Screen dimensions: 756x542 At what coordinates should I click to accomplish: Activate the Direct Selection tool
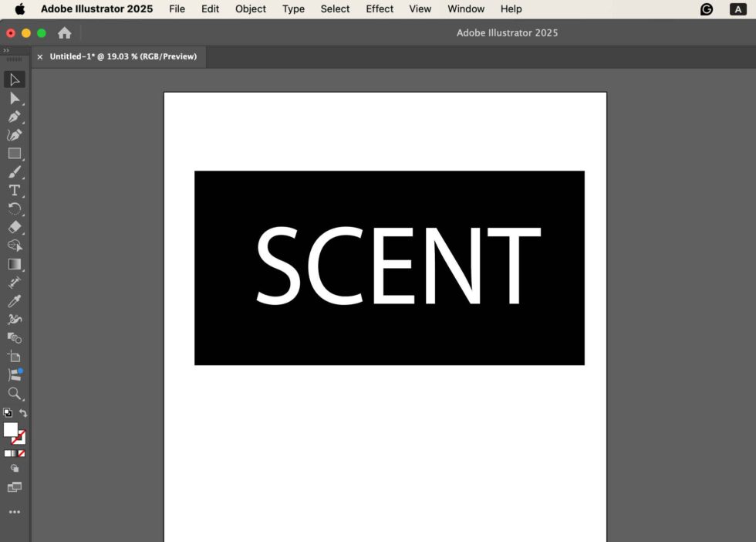point(15,98)
